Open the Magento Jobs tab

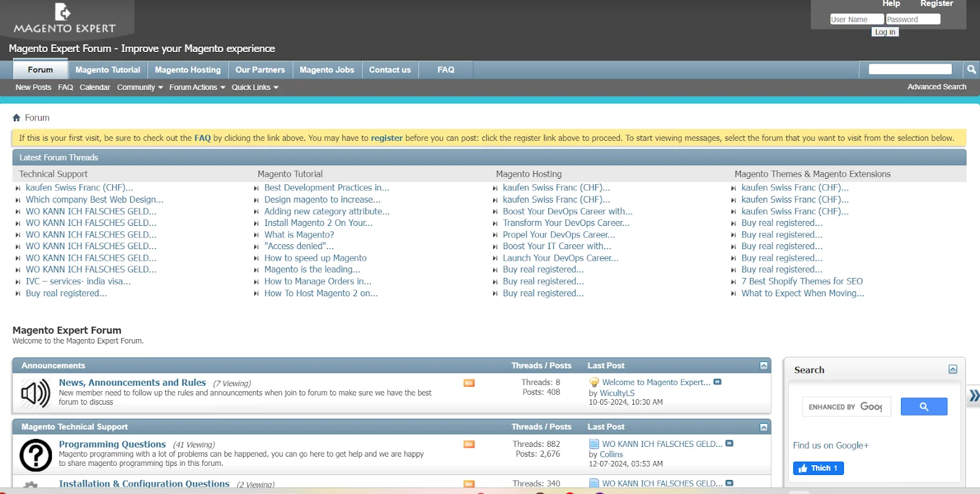(327, 70)
